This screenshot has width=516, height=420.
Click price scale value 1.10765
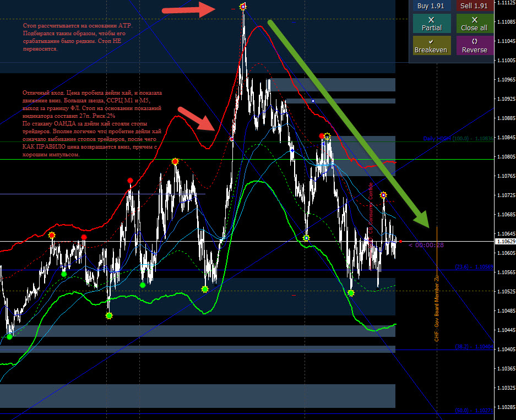pyautogui.click(x=506, y=176)
